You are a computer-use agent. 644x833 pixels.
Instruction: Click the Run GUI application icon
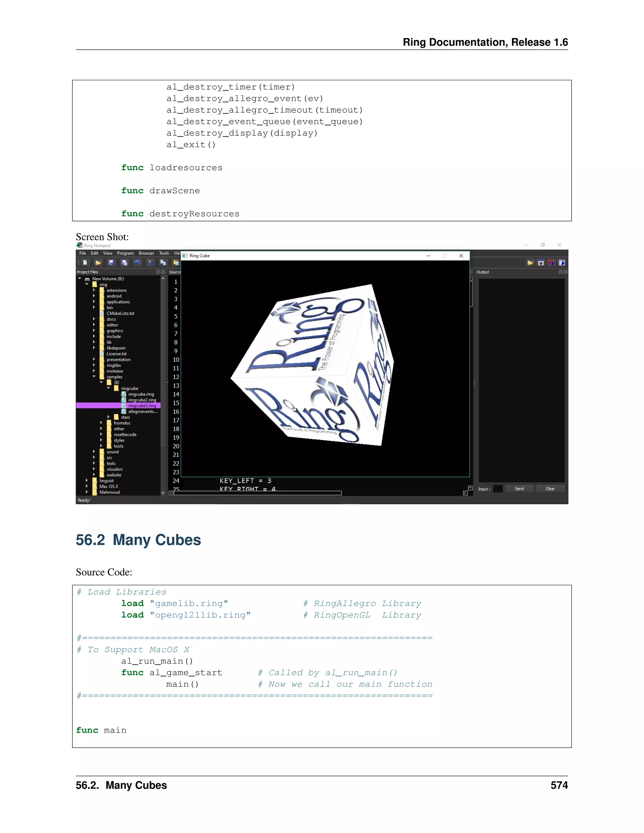[562, 263]
